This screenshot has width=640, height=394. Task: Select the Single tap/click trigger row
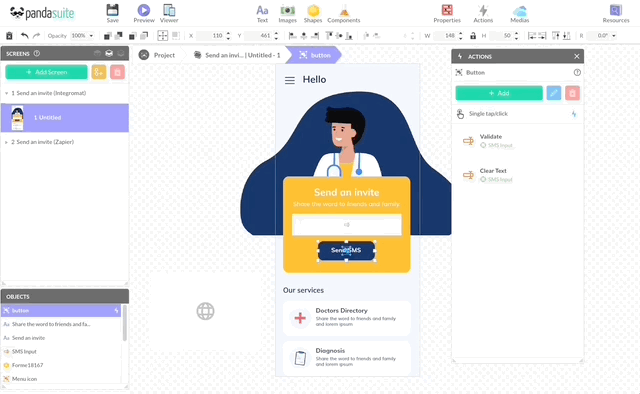[x=518, y=114]
